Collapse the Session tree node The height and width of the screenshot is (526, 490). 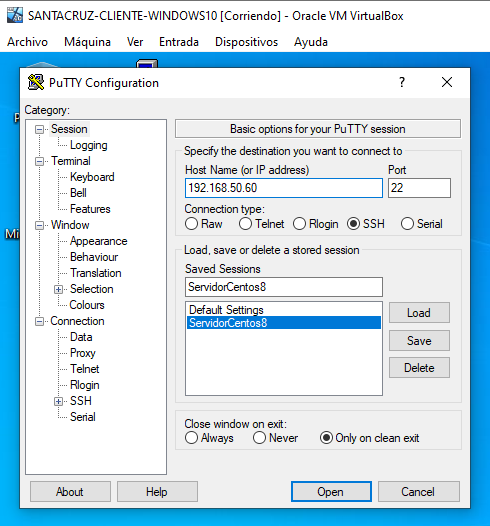[40, 129]
